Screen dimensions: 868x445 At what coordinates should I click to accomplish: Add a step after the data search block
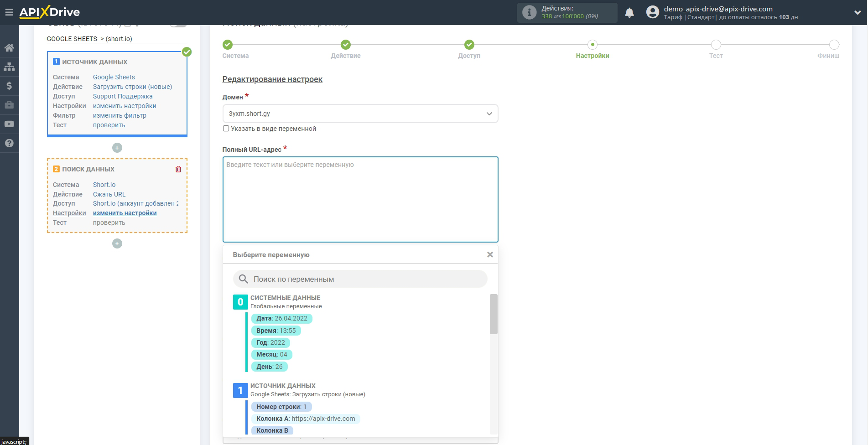click(x=117, y=243)
